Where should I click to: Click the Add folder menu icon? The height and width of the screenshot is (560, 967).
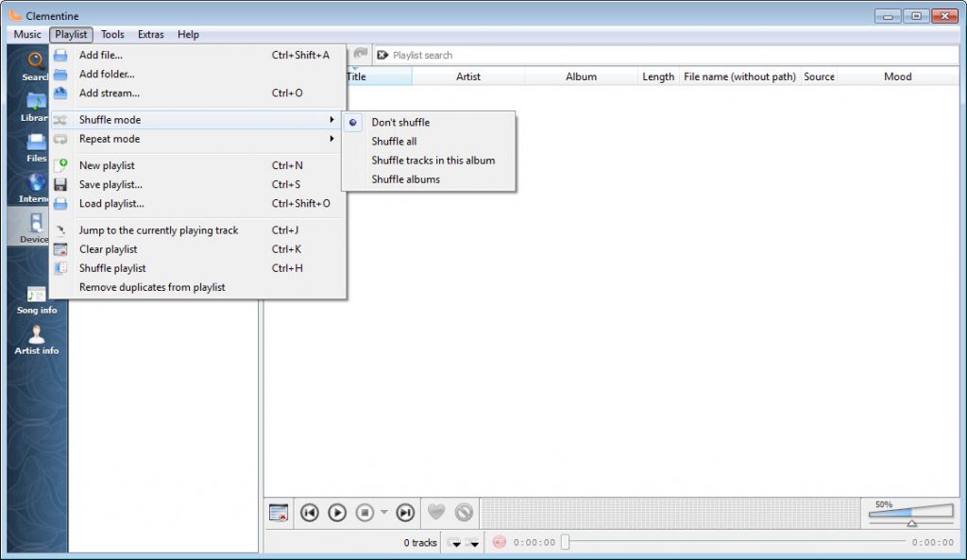[x=60, y=75]
